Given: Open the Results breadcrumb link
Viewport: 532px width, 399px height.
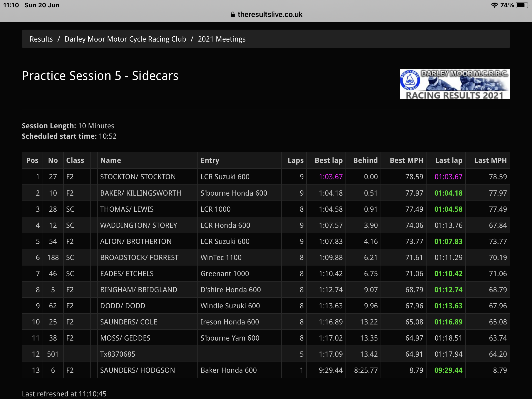Looking at the screenshot, I should tap(41, 39).
